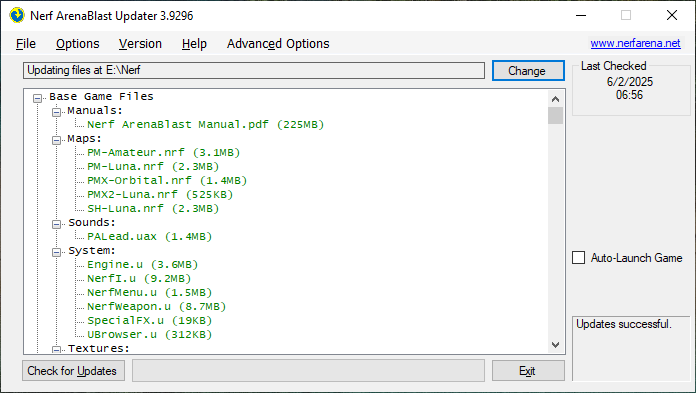Select PMX-Orbital.nrf (1.4MB)
The height and width of the screenshot is (393, 696).
pyautogui.click(x=167, y=180)
